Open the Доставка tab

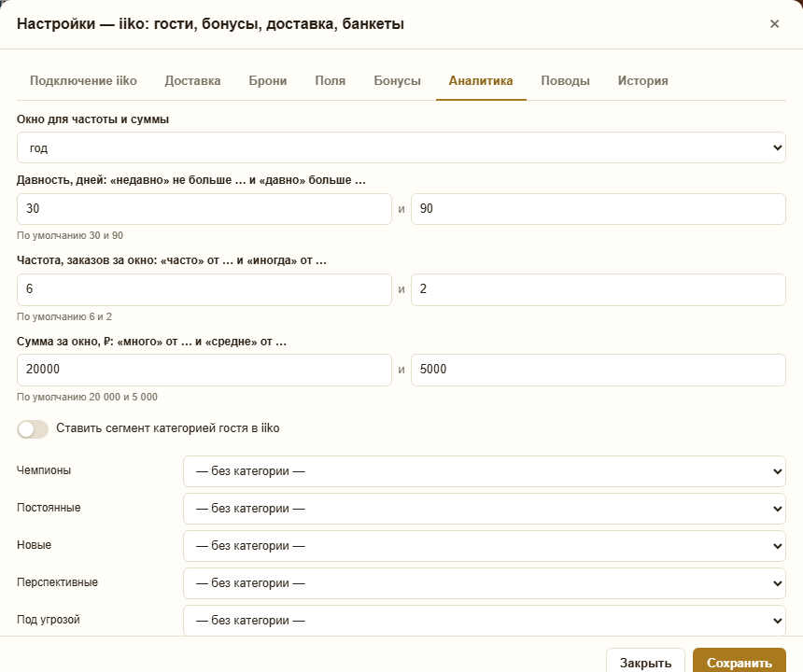[x=192, y=81]
